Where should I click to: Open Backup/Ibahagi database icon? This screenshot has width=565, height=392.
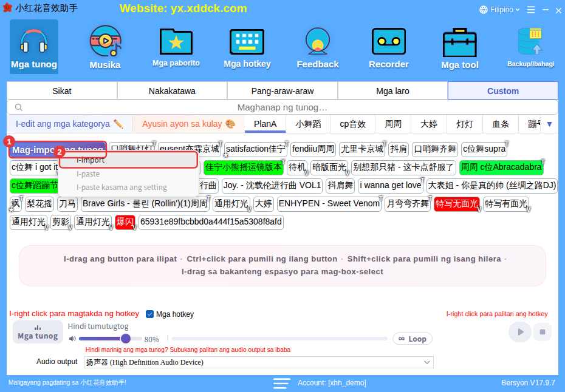531,47
